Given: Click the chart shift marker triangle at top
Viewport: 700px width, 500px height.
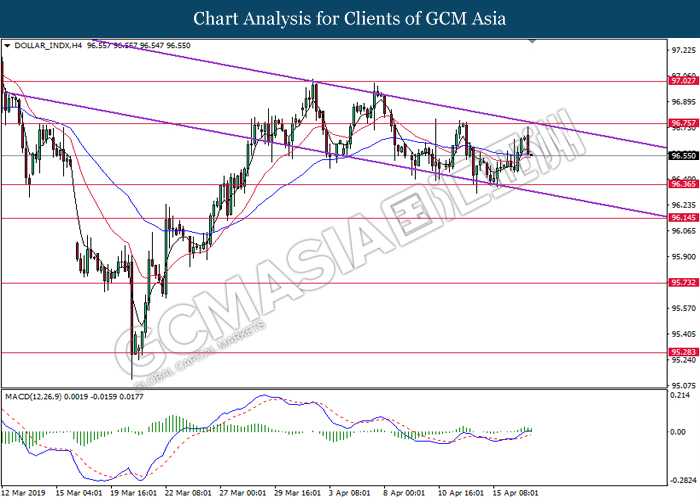Looking at the screenshot, I should 532,41.
